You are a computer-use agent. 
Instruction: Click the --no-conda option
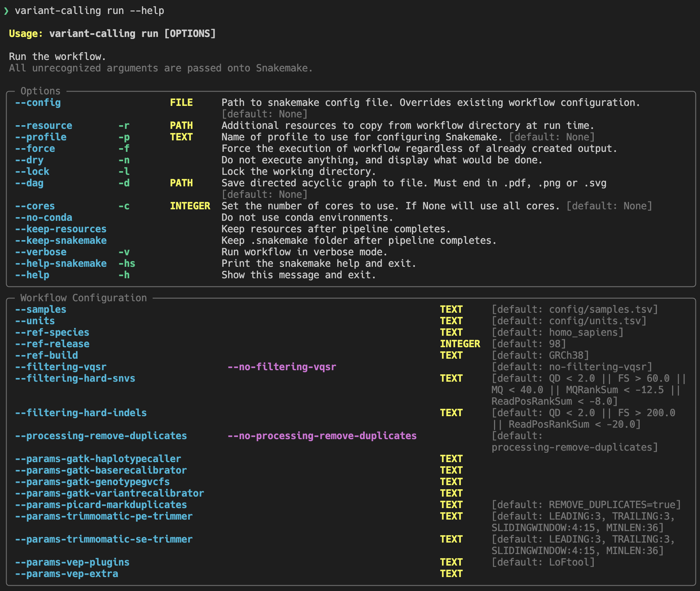pos(43,218)
